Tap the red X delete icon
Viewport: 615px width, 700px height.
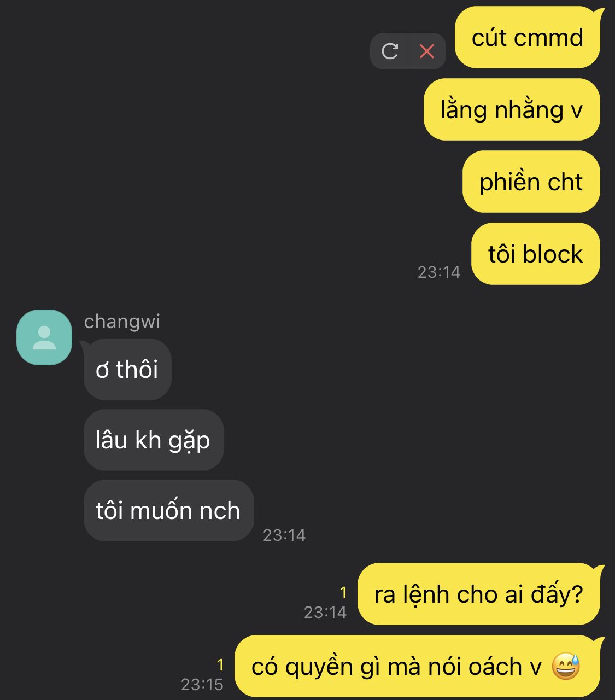[x=427, y=51]
